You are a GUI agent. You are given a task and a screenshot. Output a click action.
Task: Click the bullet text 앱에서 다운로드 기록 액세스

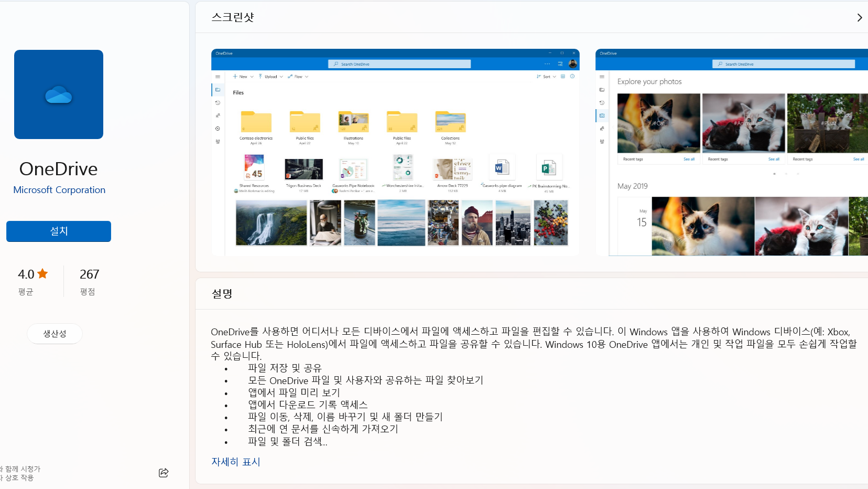tap(308, 405)
